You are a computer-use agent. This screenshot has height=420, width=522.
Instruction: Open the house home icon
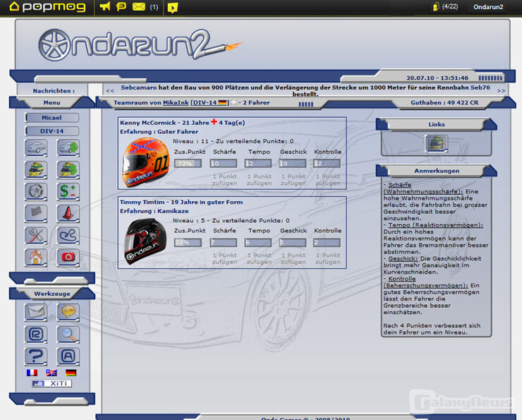(x=36, y=258)
